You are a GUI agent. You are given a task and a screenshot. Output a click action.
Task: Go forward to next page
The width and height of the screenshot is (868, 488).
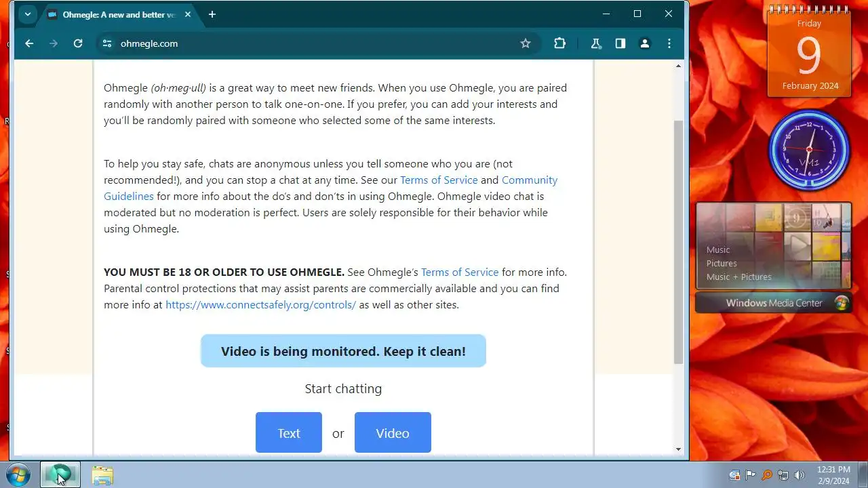54,43
